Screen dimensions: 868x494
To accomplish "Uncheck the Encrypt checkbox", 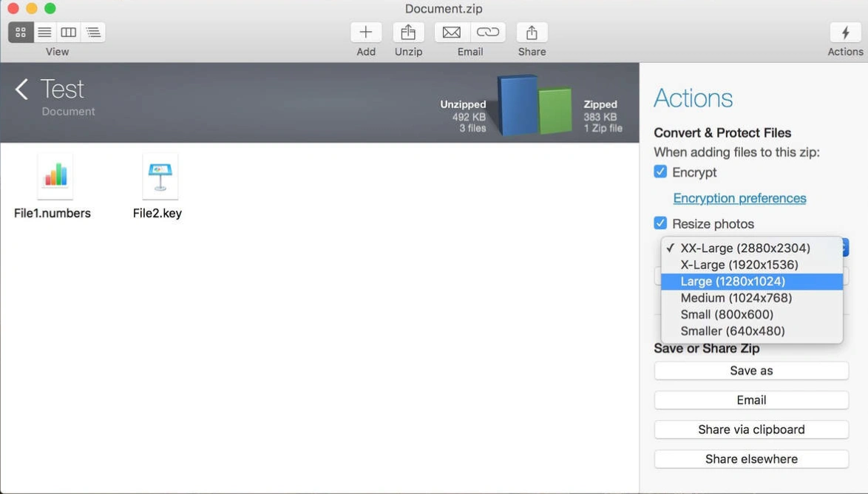I will (x=660, y=172).
